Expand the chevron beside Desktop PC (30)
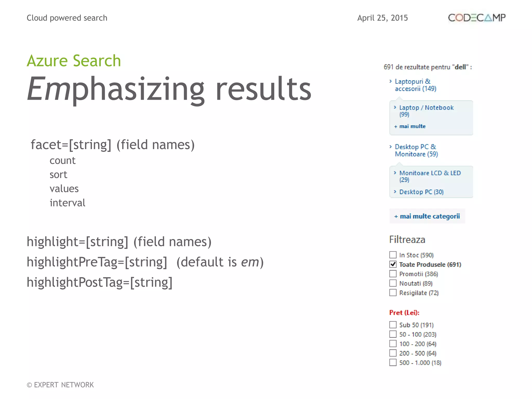The width and height of the screenshot is (532, 399). pos(395,191)
